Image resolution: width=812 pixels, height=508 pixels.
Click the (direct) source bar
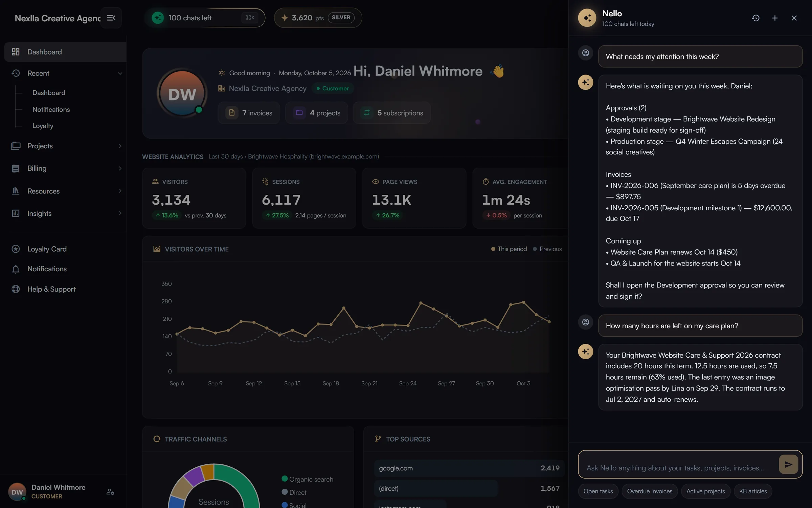(469, 488)
